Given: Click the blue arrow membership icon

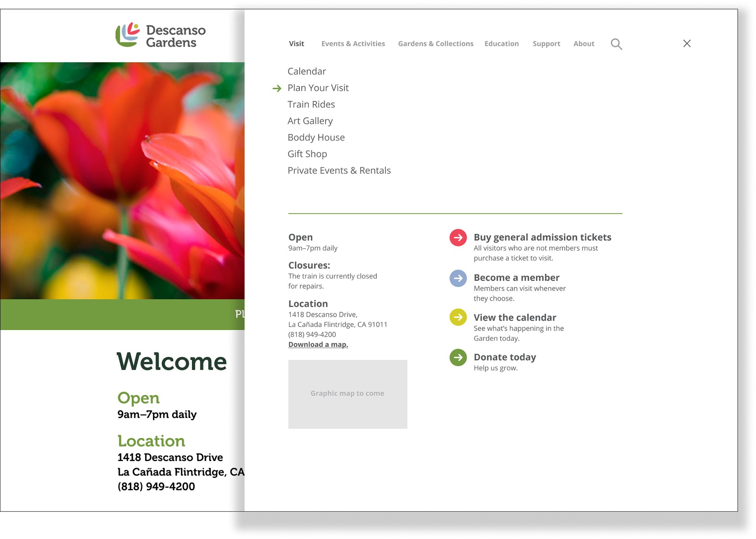Looking at the screenshot, I should [x=458, y=278].
